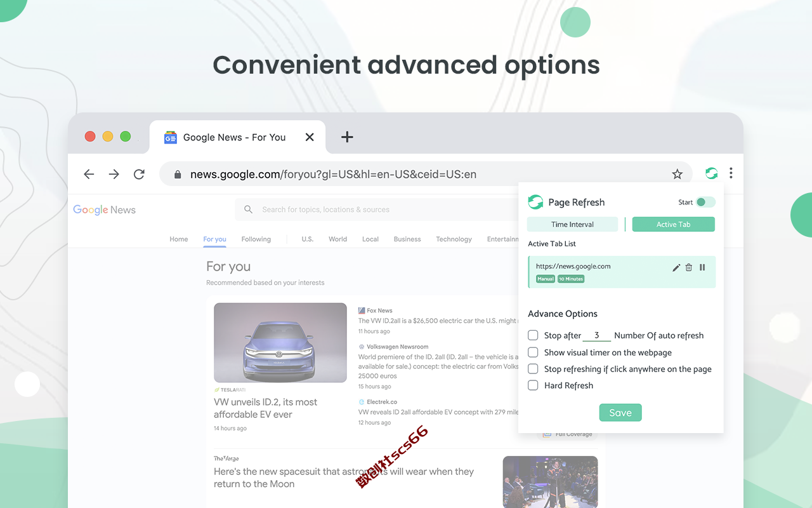Screen dimensions: 812x508
Task: Open the new spacesuit article headline
Action: click(344, 478)
